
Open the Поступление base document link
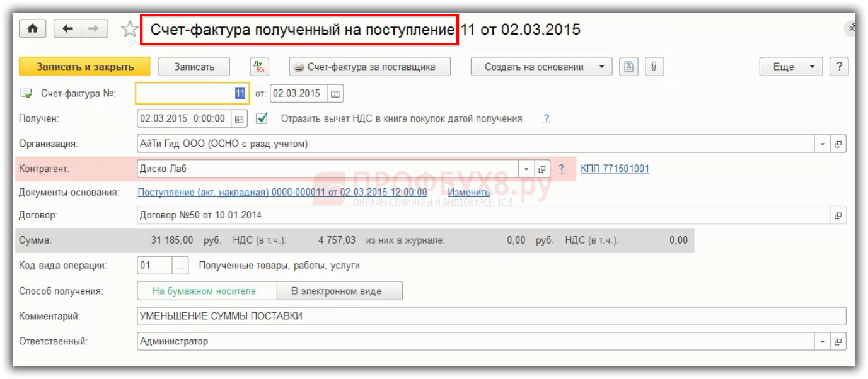[x=282, y=193]
